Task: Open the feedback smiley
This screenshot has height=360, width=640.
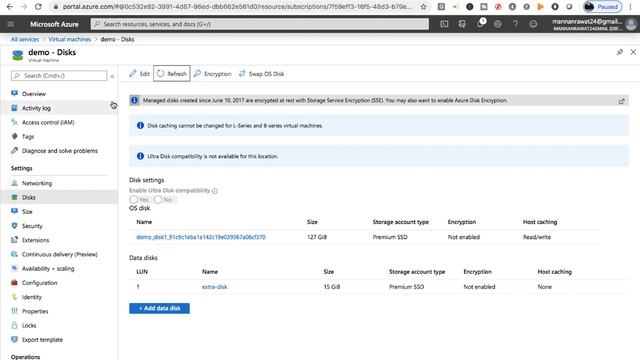Action: tap(533, 24)
